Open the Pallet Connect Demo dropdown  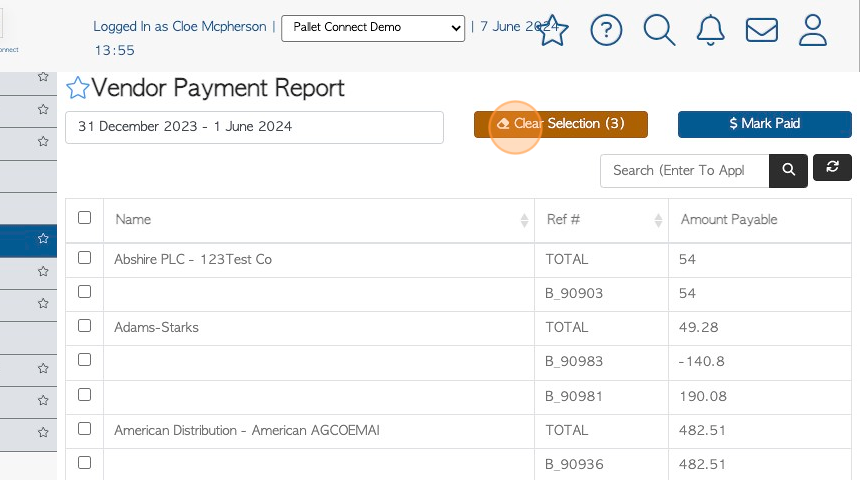point(373,28)
